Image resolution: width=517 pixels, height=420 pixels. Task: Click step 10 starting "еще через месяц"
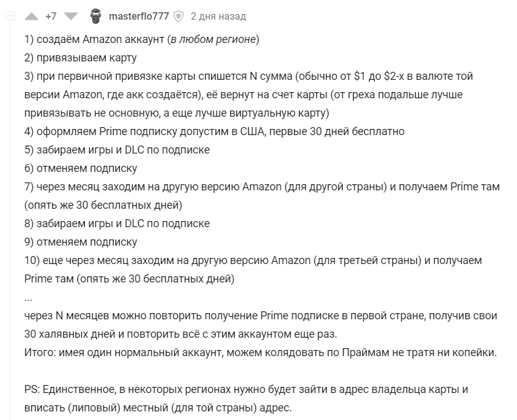point(253,270)
